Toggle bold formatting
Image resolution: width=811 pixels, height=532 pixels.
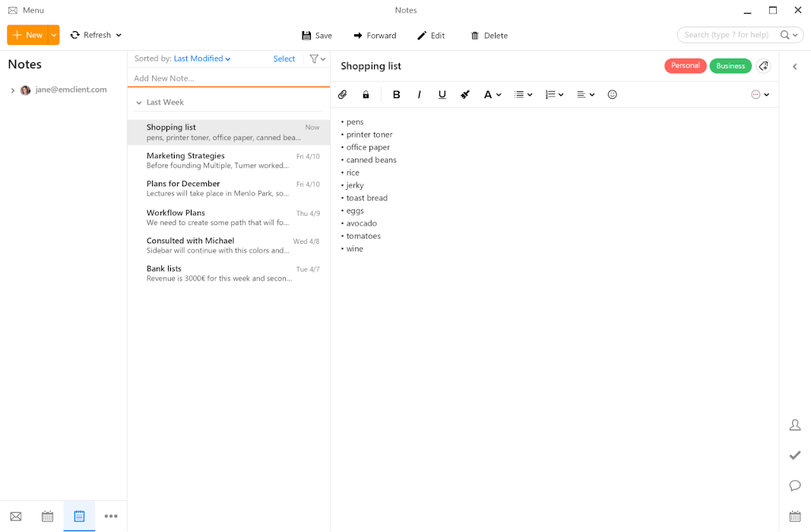(396, 94)
